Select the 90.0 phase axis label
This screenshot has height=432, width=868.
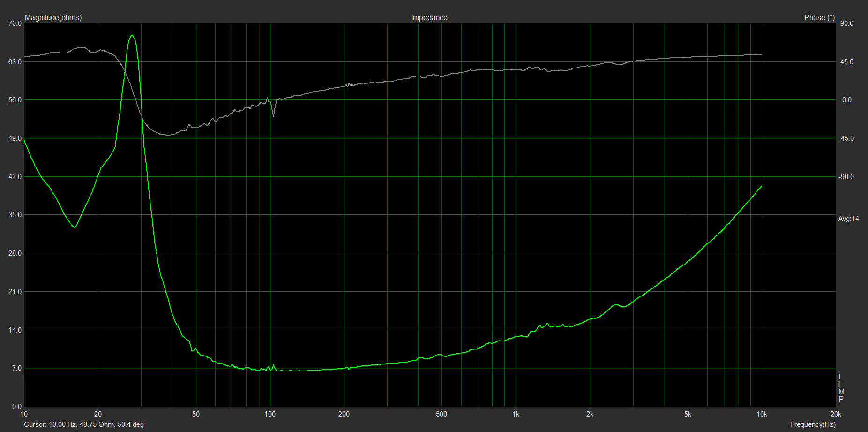[x=847, y=23]
